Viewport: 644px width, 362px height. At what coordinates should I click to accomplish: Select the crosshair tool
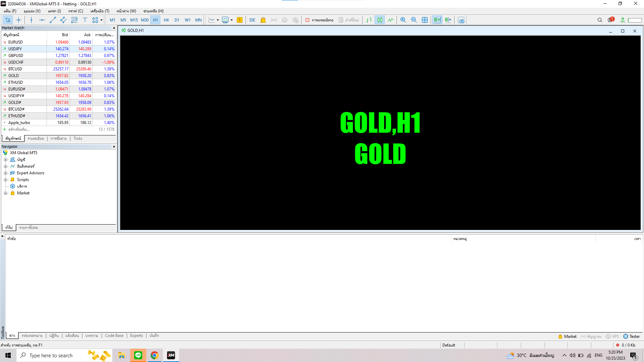click(18, 20)
